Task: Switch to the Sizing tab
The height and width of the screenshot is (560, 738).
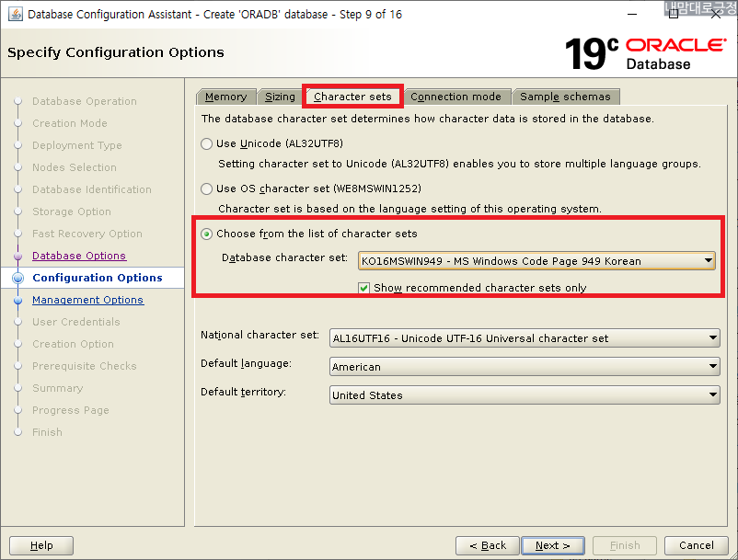Action: pyautogui.click(x=280, y=97)
